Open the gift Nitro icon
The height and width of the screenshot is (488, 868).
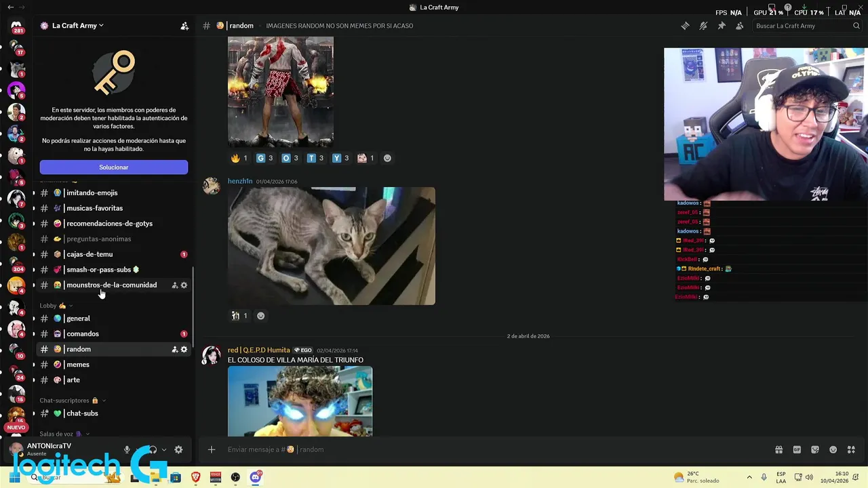pos(778,449)
